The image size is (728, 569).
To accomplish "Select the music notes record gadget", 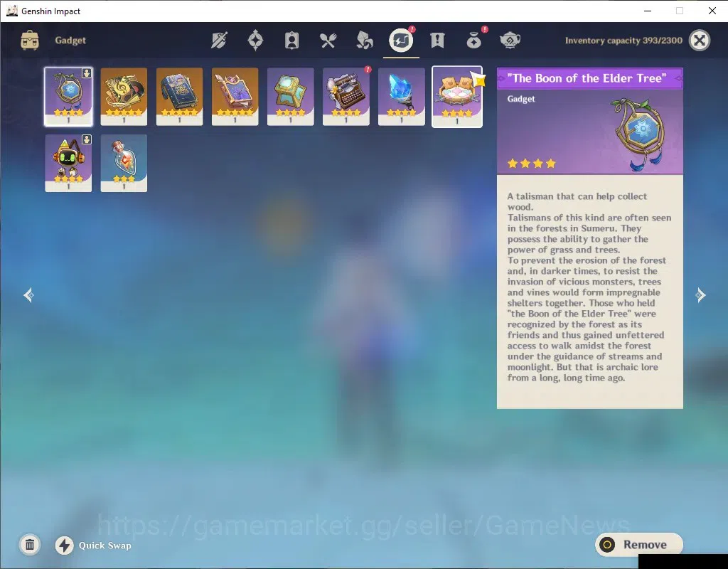I will [124, 97].
